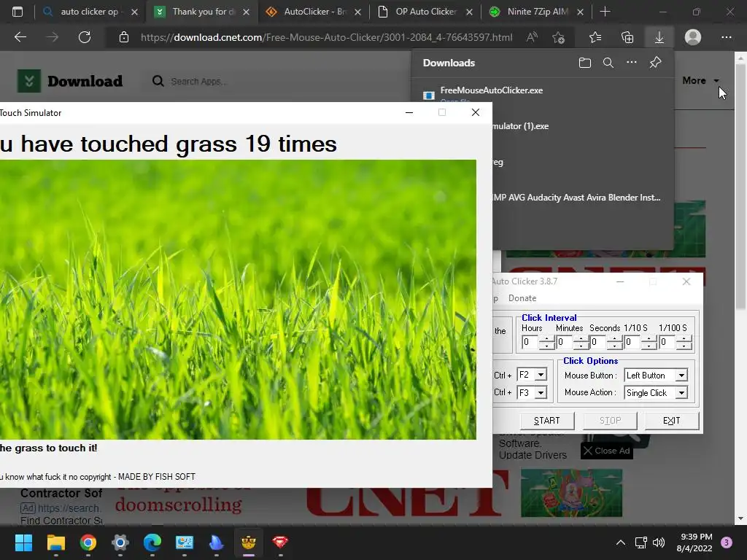Switch to the Ninite 7Zip AIMP tab
747x560 pixels.
tap(538, 12)
